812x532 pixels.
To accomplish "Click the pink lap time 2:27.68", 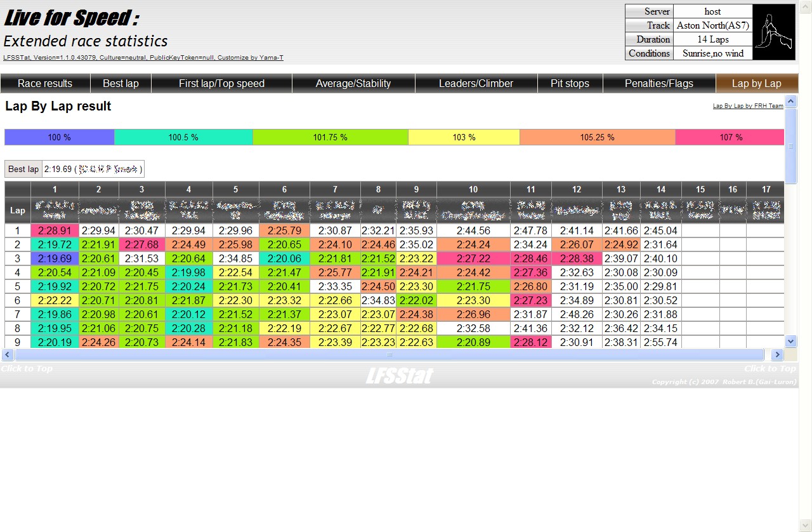I will tap(141, 244).
